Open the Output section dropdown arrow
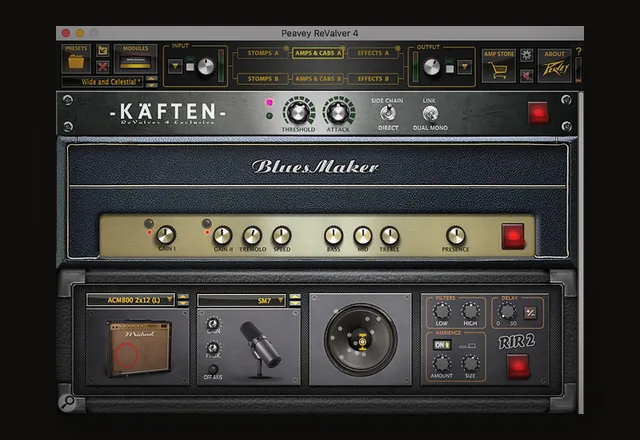Screen dimensions: 640x440 [464, 67]
